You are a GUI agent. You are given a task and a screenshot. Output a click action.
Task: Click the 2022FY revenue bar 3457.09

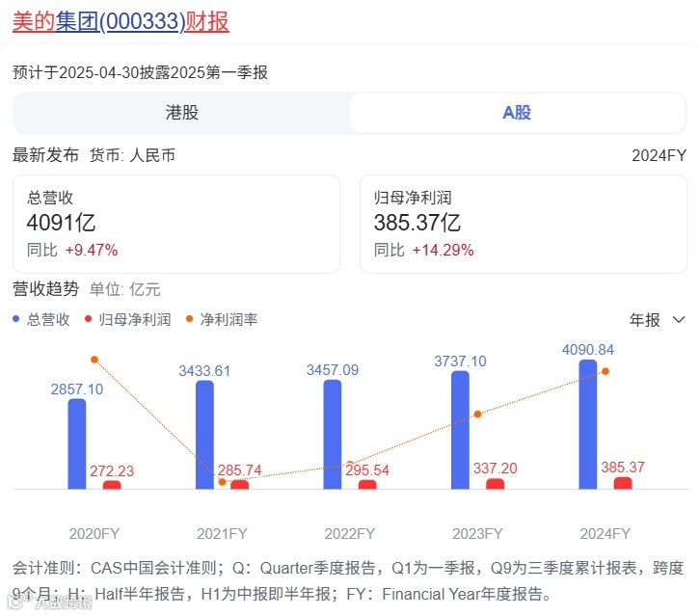coord(332,434)
